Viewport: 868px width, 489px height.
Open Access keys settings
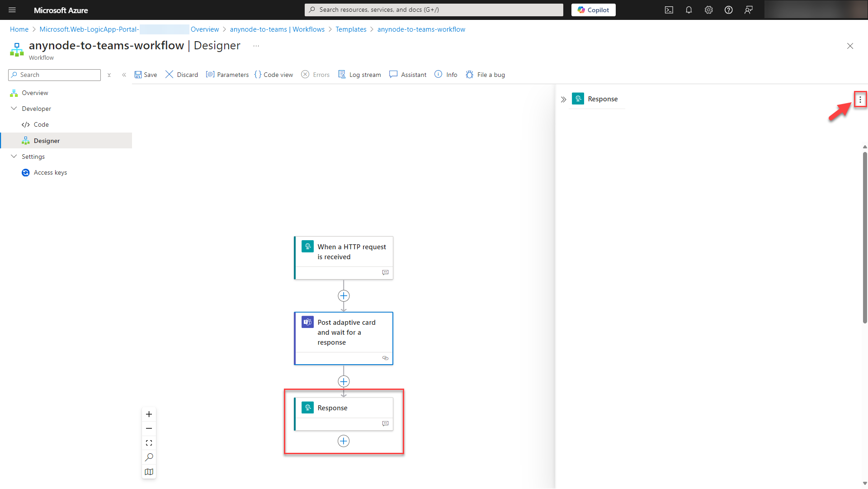[50, 172]
